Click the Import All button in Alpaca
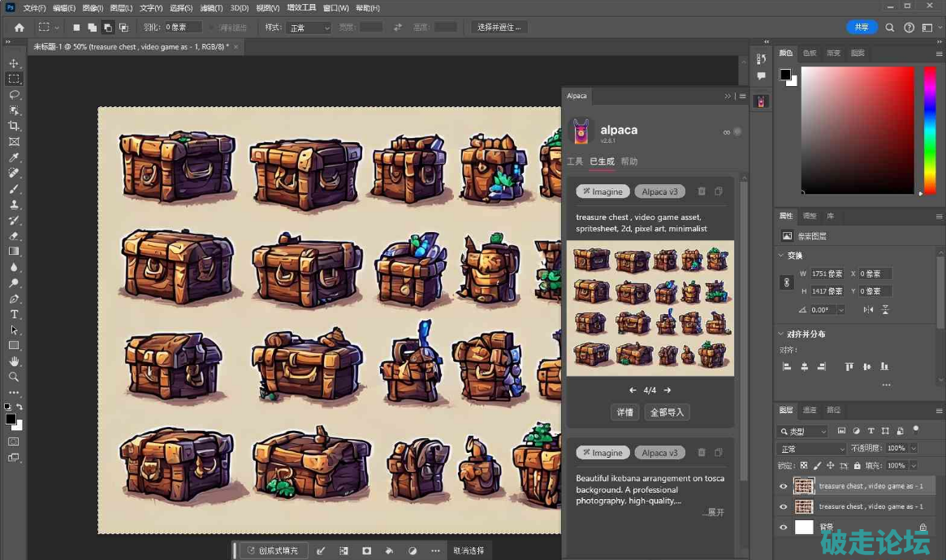The width and height of the screenshot is (946, 560). (x=667, y=412)
